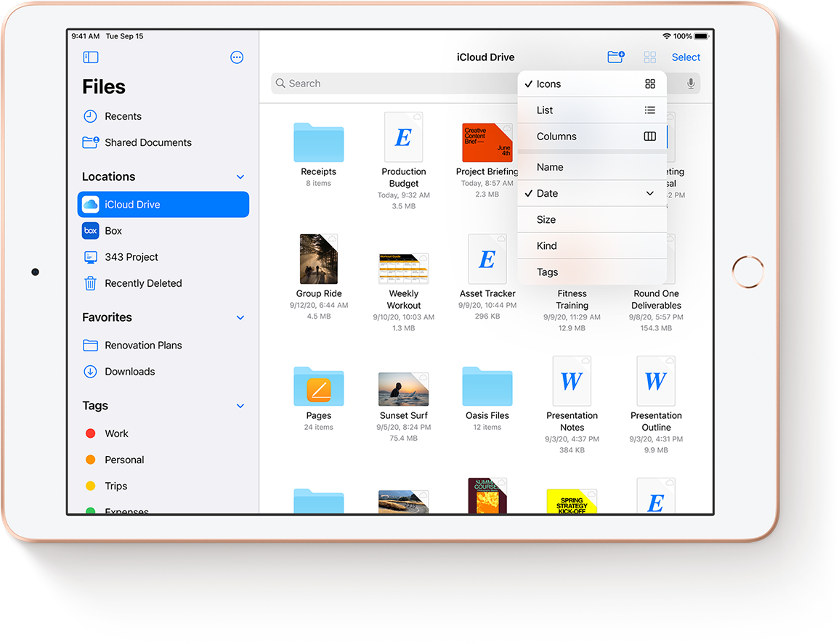839x644 pixels.
Task: Open Production Budget document
Action: pos(403,137)
